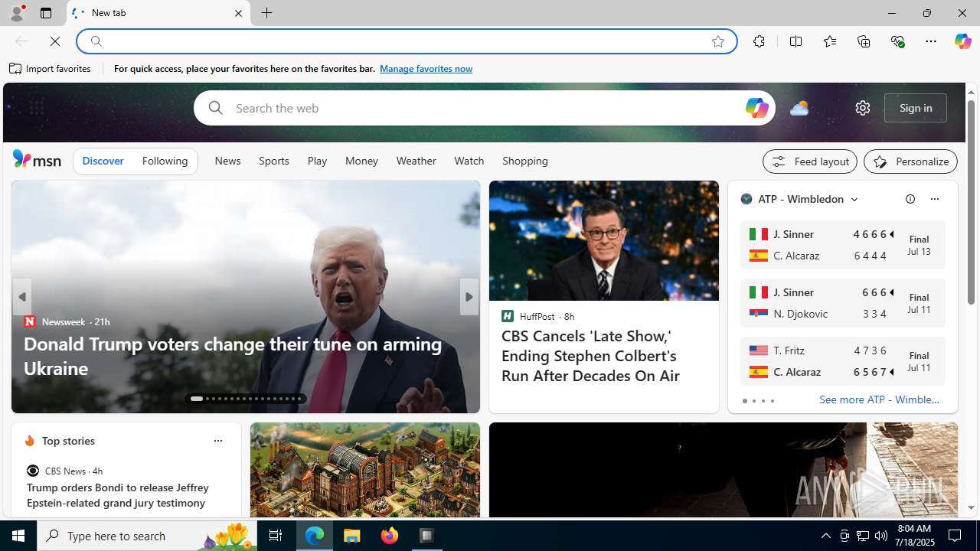The image size is (980, 551).
Task: Open Top stories more options
Action: (x=218, y=441)
